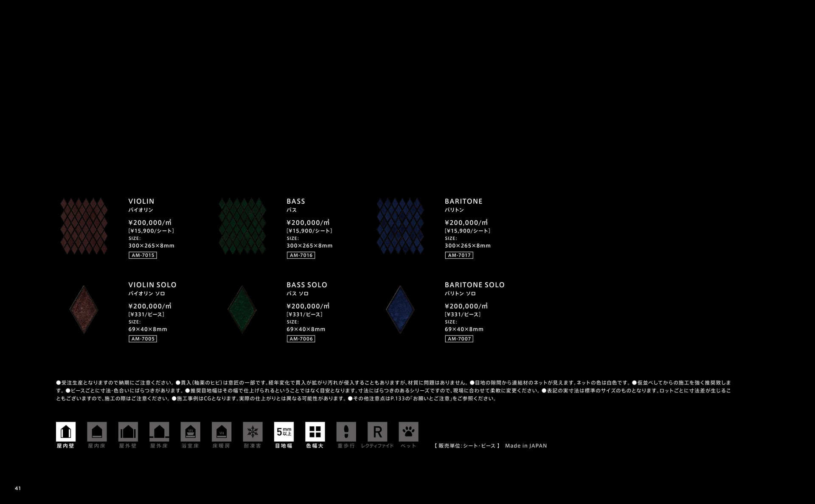Pick the BARITONE SOLO blue diamond tile
Viewport: 815px width, 504px height.
point(400,309)
